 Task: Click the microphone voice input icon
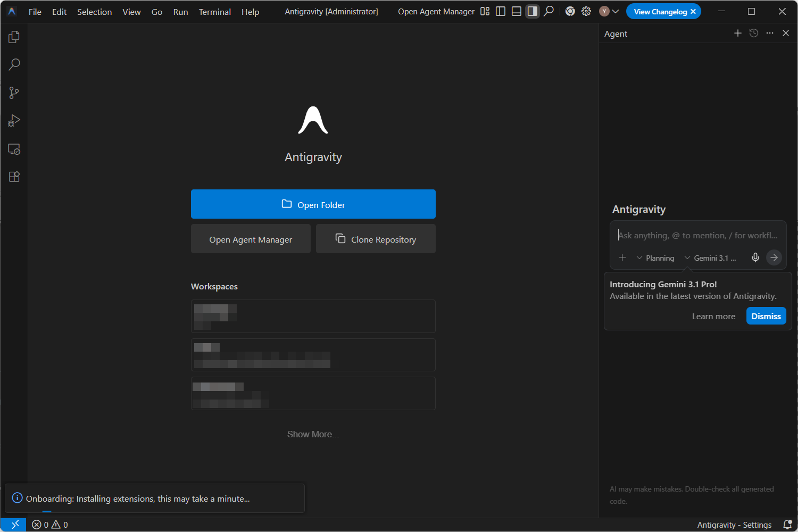click(755, 257)
